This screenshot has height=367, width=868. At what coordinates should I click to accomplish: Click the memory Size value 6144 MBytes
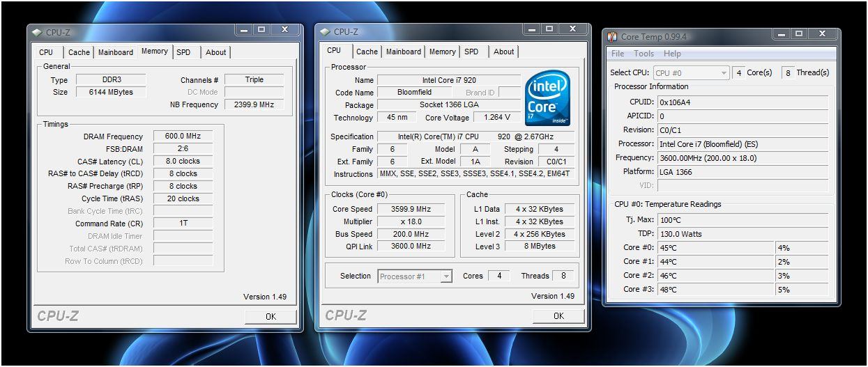click(110, 92)
